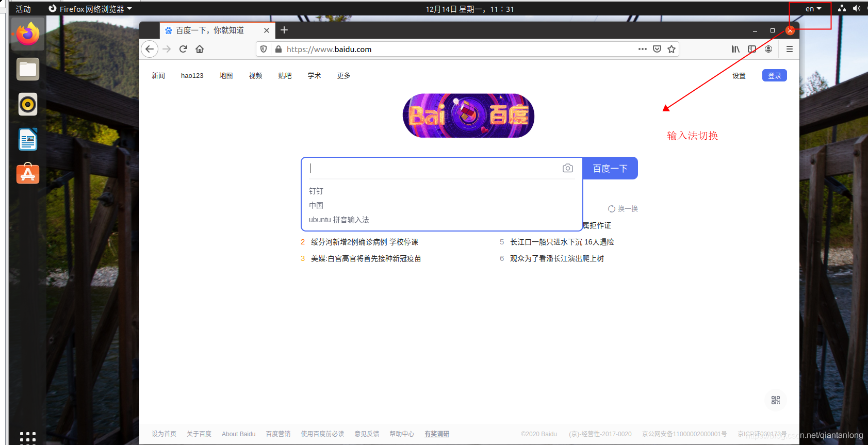Search by image camera icon
868x445 pixels.
(568, 168)
